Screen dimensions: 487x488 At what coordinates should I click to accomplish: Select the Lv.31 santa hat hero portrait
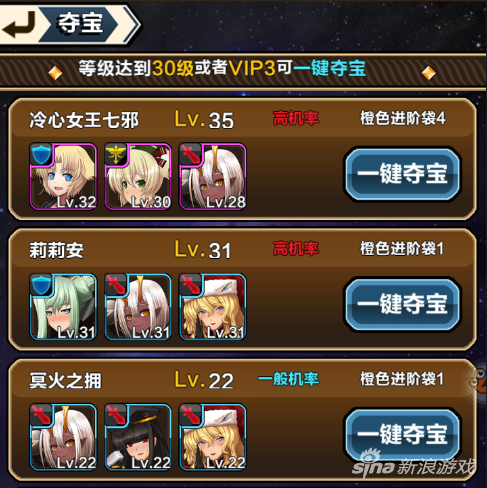pos(212,307)
